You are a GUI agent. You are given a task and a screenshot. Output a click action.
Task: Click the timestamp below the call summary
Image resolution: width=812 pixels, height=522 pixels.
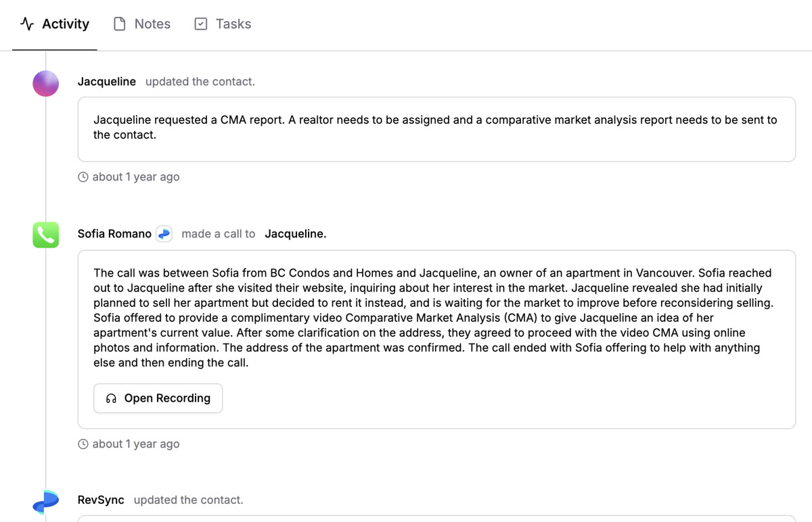point(135,444)
